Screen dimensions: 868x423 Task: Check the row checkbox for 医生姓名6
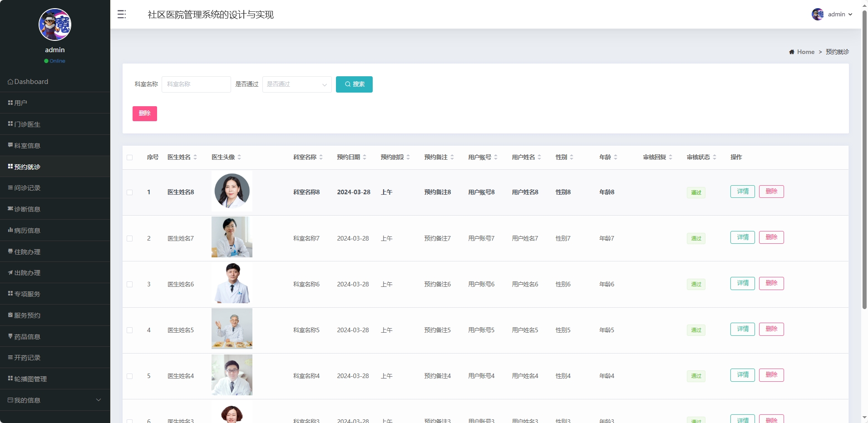(x=130, y=285)
